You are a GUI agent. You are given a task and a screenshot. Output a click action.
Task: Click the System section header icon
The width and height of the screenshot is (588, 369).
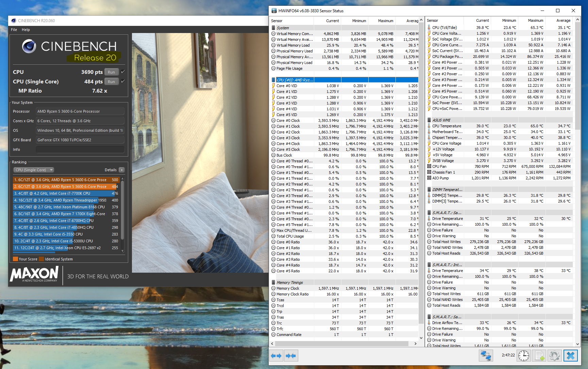[x=273, y=28]
